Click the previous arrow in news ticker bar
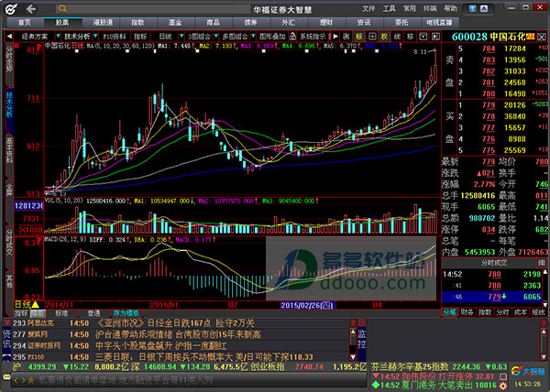 [x=16, y=380]
